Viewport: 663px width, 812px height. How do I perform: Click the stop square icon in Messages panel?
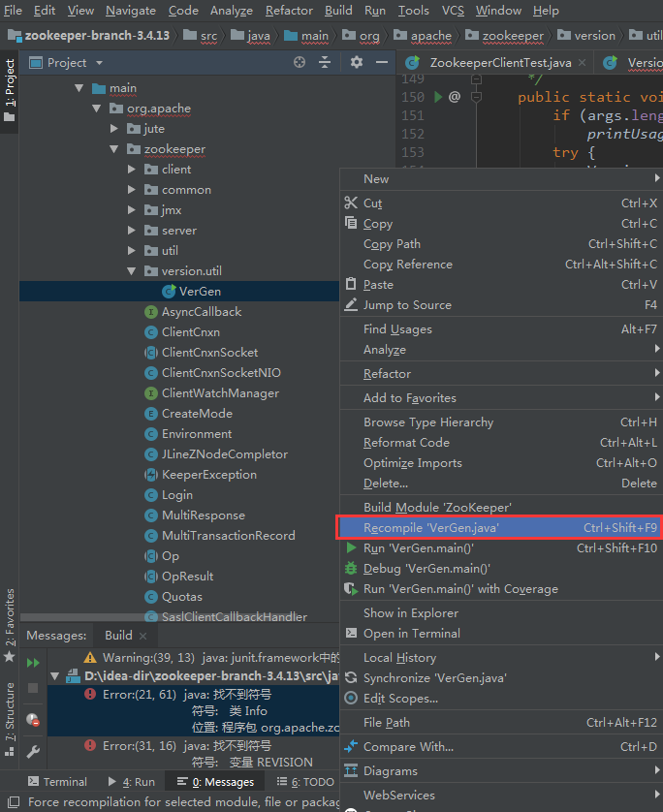pos(33,688)
